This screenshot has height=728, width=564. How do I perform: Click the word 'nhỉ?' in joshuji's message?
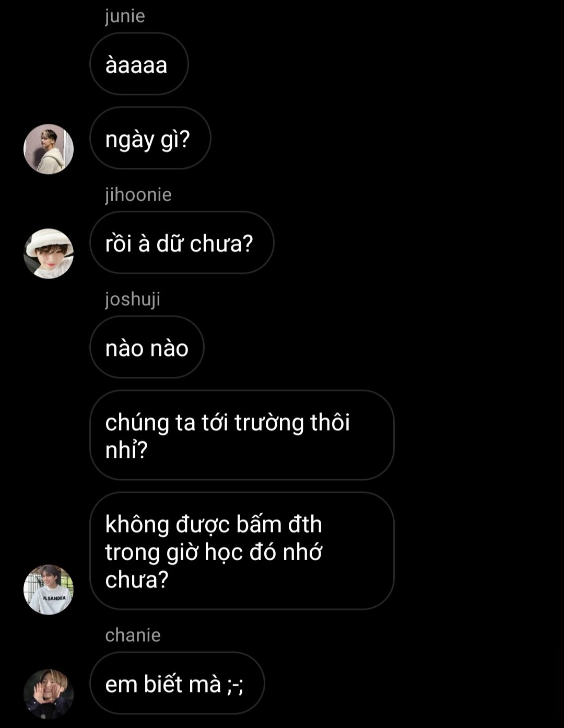(126, 449)
